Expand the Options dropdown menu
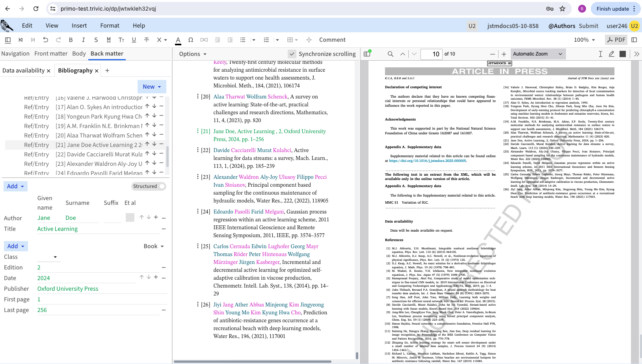642x364 pixels. [193, 54]
